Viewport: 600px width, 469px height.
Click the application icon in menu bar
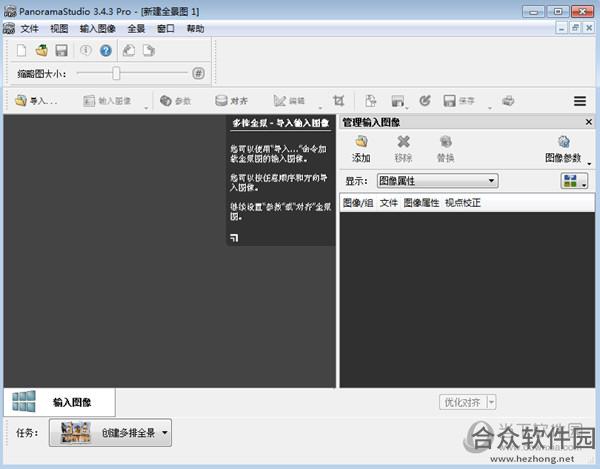coord(9,29)
